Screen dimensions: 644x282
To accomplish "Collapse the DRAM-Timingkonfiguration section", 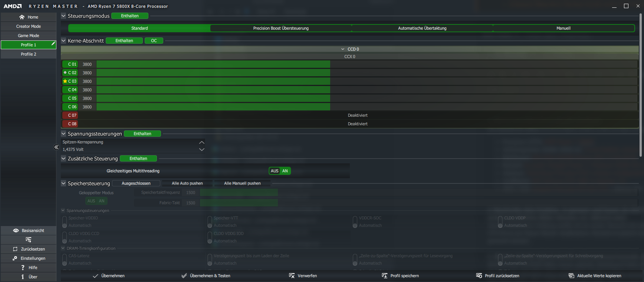I will coord(63,248).
